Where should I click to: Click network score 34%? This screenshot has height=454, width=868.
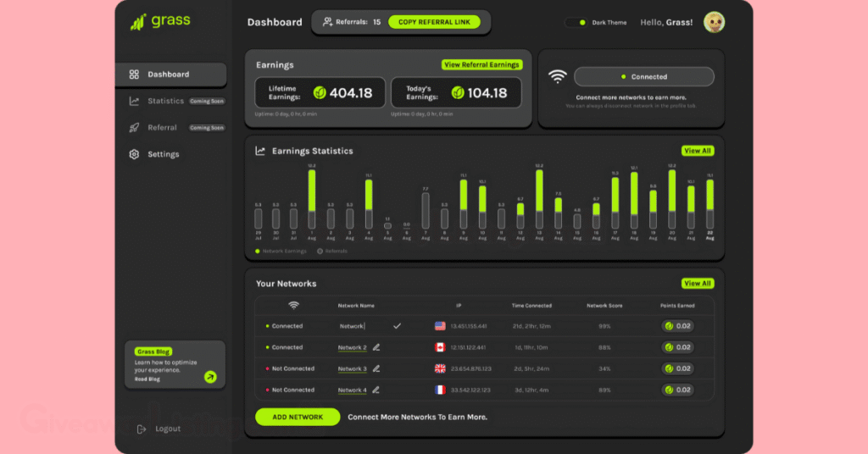point(604,368)
